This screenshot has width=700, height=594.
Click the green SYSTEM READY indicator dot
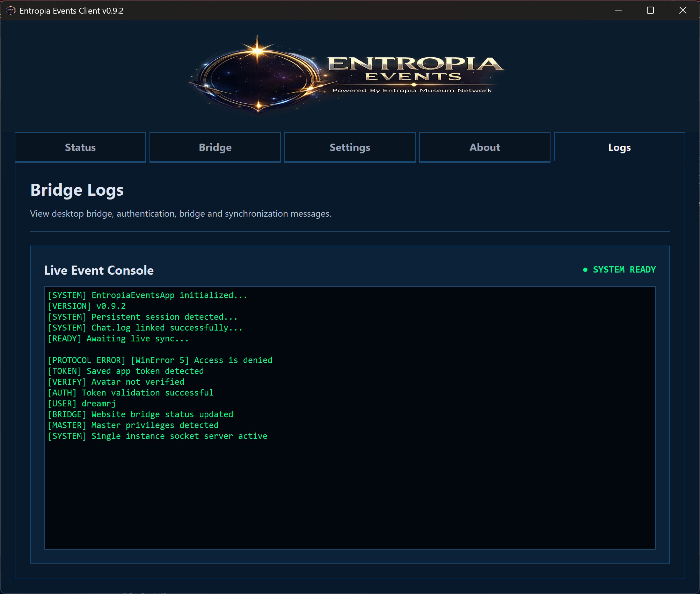[x=585, y=270]
